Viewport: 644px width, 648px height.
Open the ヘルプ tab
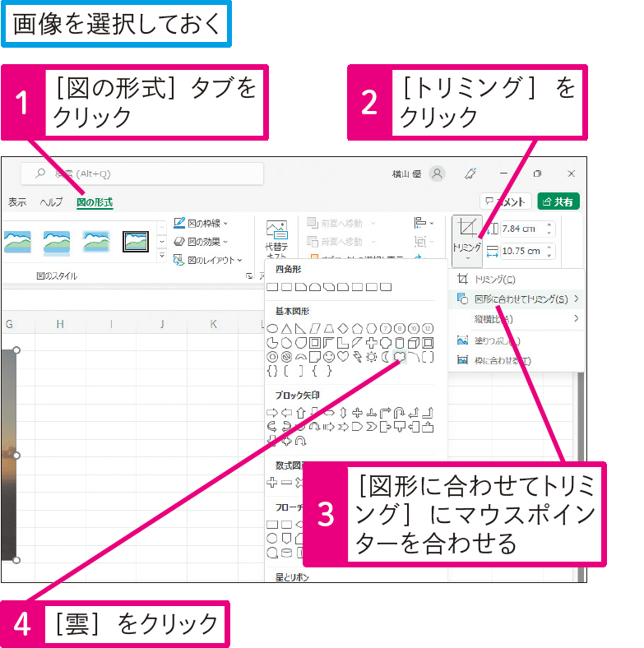[52, 202]
